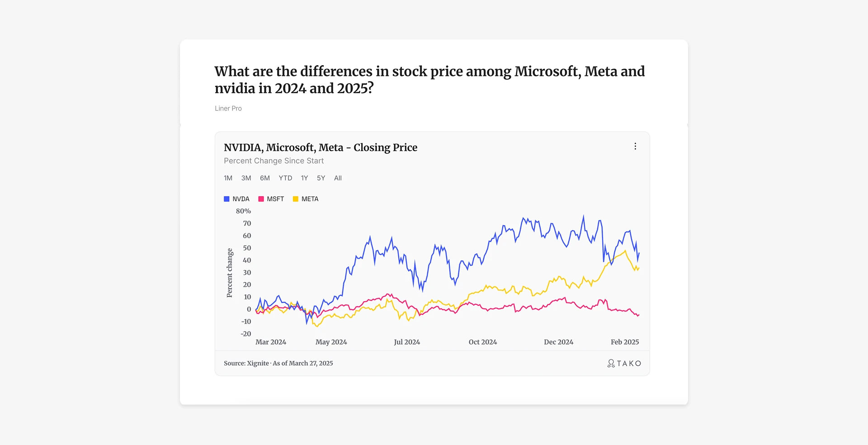Hide the MSFT series via legend label
868x445 pixels.
(x=275, y=199)
